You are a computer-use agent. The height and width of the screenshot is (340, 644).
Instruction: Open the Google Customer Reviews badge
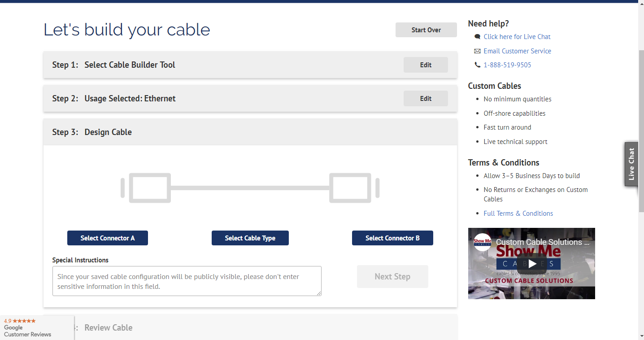[x=37, y=328]
